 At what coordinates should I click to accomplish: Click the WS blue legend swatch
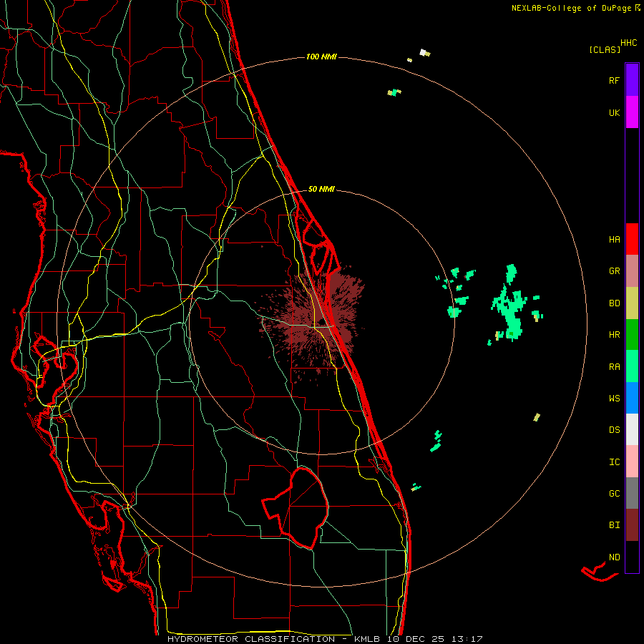[632, 398]
